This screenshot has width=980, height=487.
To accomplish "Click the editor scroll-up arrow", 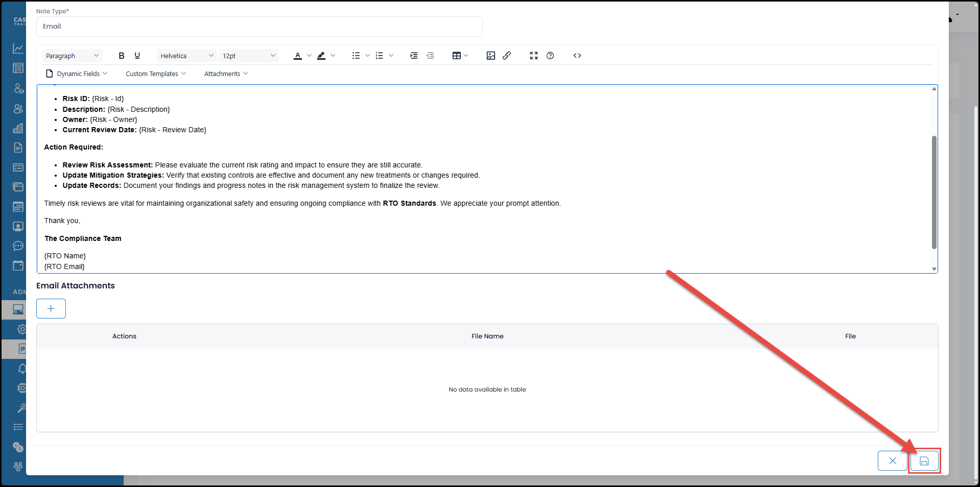I will (x=934, y=89).
